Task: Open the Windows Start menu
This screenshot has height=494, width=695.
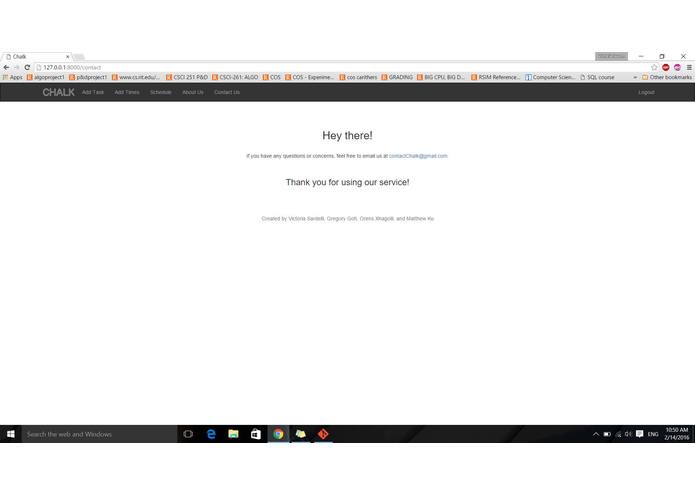Action: coord(11,434)
